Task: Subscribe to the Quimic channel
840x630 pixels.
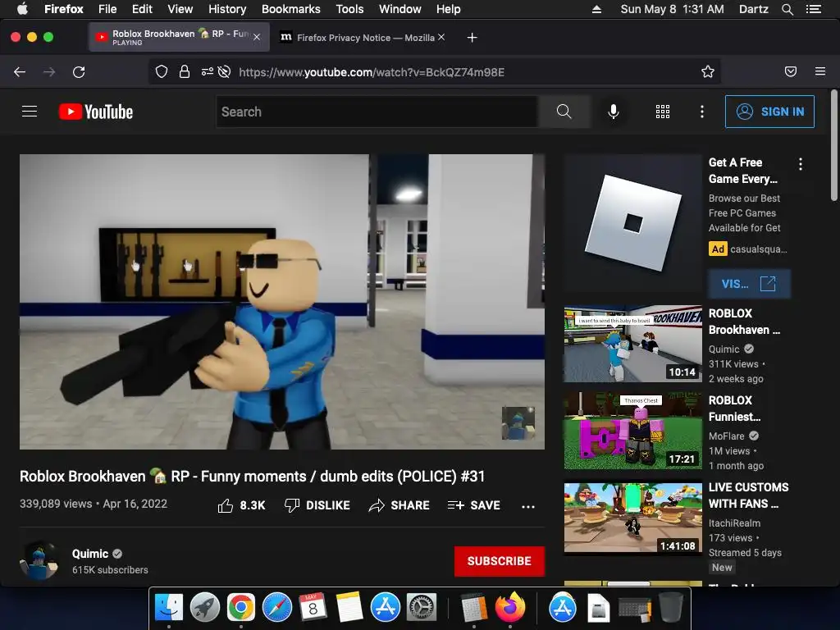Action: coord(500,561)
